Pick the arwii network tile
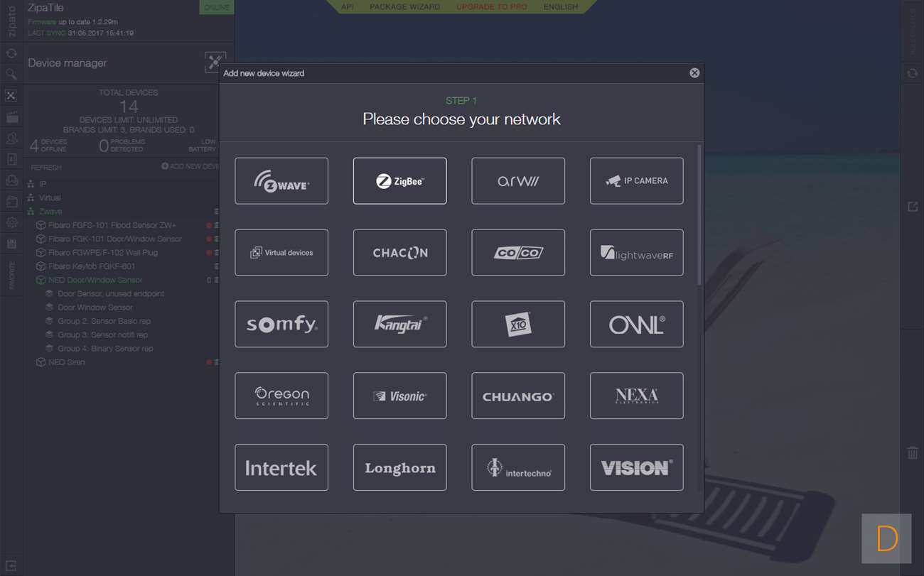This screenshot has width=924, height=576. (518, 181)
